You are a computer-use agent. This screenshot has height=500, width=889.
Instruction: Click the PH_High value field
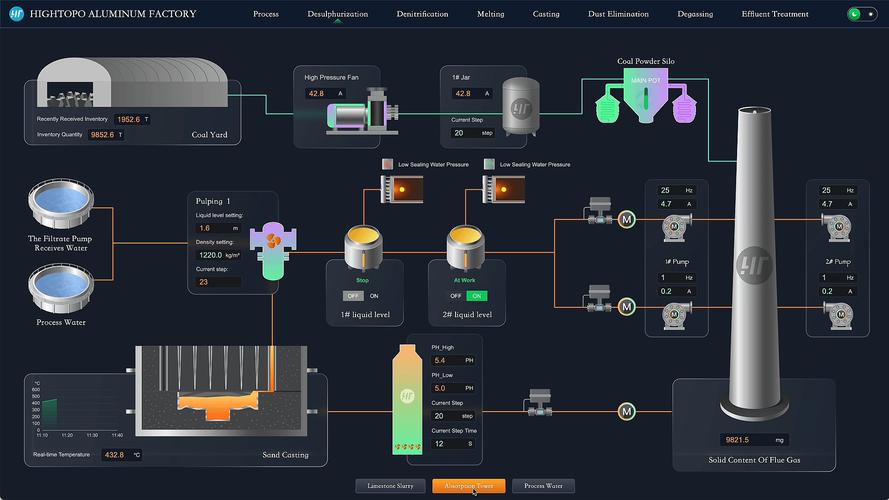click(453, 360)
